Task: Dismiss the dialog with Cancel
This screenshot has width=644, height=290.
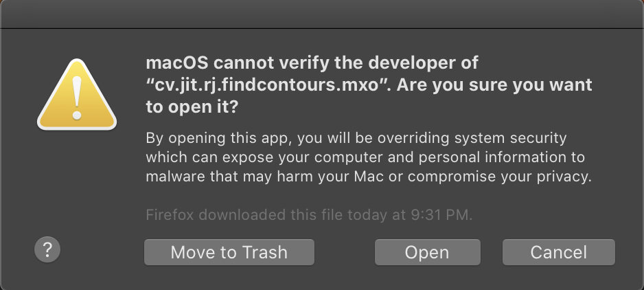Action: (x=559, y=252)
